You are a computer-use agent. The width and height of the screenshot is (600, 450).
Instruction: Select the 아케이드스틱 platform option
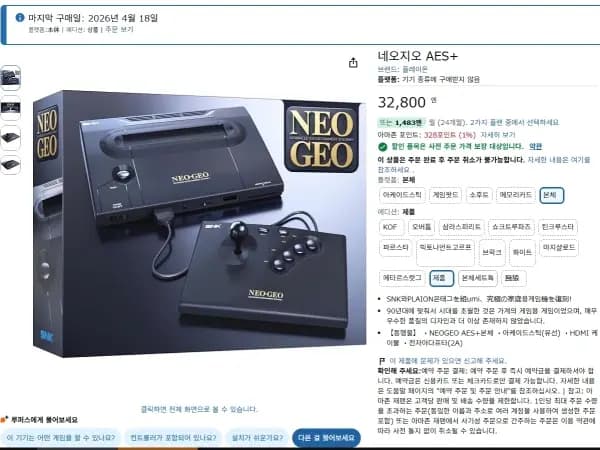tap(402, 195)
